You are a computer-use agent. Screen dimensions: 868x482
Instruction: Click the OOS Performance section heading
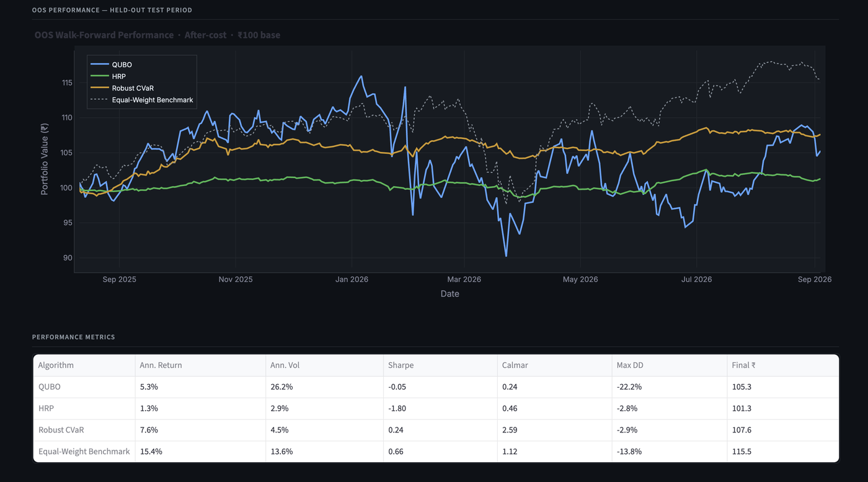[112, 10]
